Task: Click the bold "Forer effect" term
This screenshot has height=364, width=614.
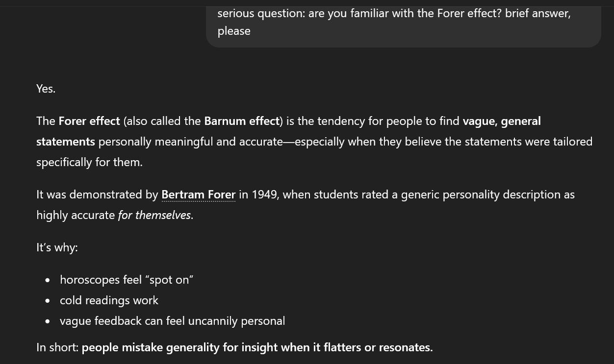Action: (89, 121)
